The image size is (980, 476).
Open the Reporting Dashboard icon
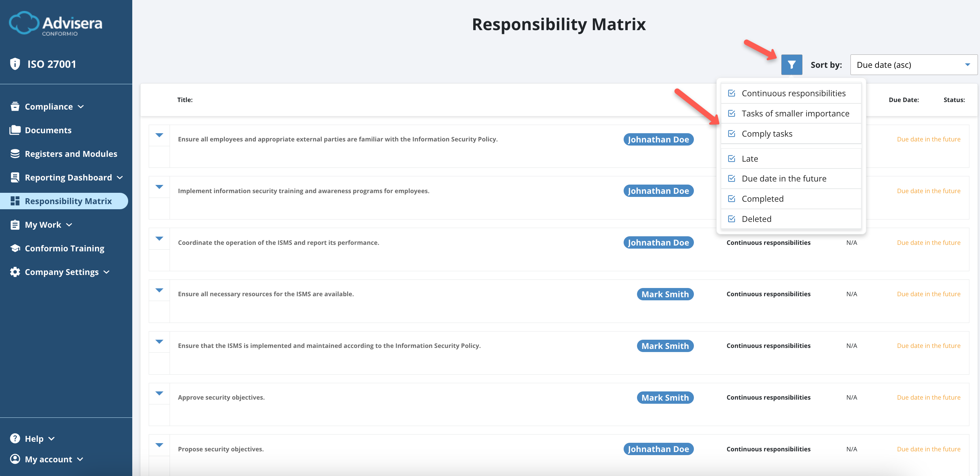pos(14,177)
